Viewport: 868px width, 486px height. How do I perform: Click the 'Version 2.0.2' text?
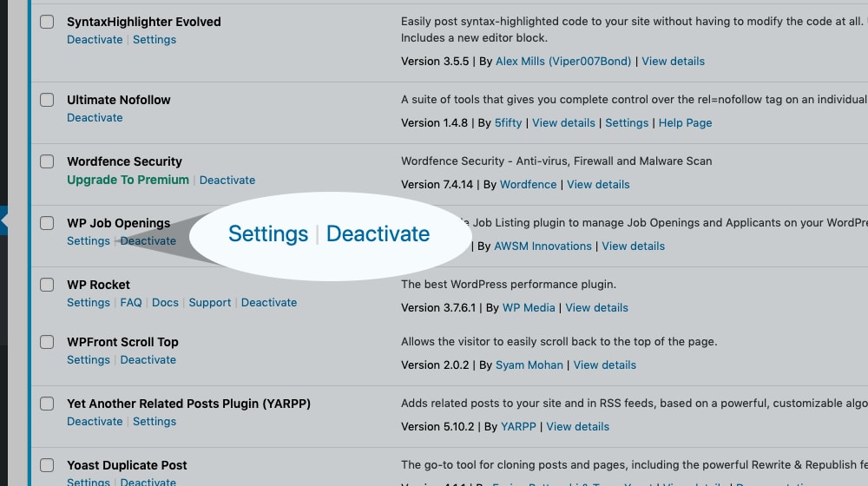435,364
